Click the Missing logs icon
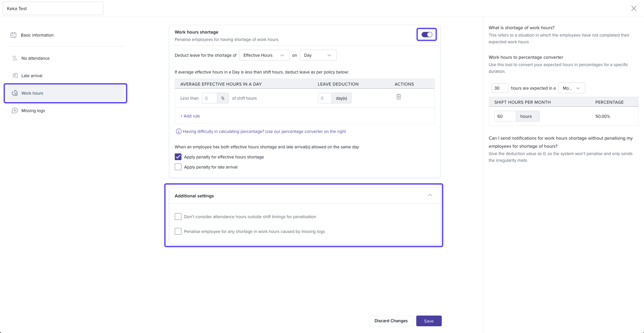The image size is (644, 333). tap(15, 110)
